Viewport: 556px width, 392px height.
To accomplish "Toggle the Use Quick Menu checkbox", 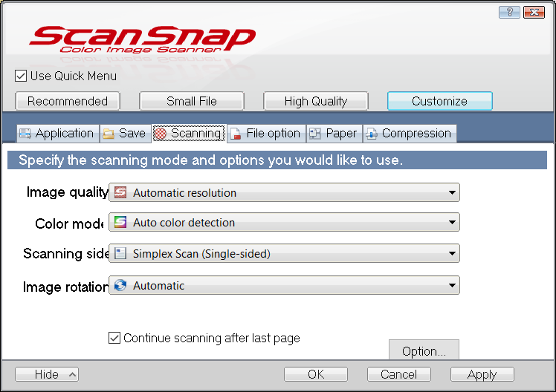I will click(x=21, y=76).
